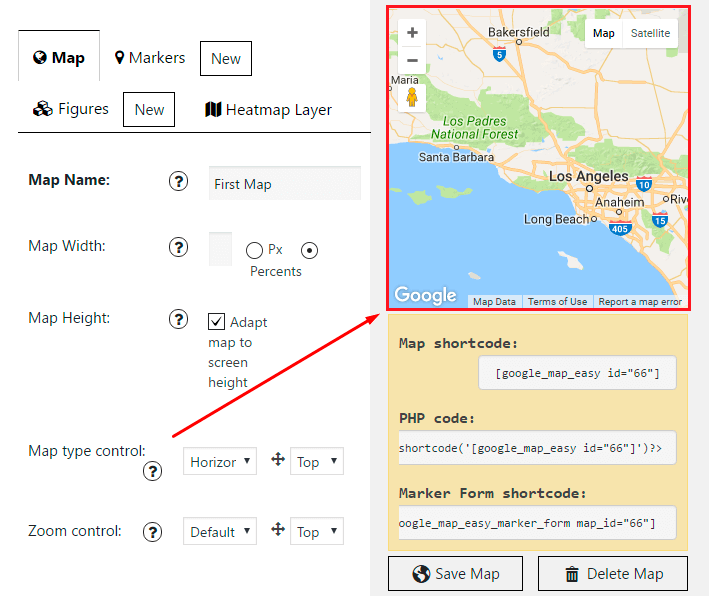
Task: Click Los Angeles label on map
Action: coord(588,176)
